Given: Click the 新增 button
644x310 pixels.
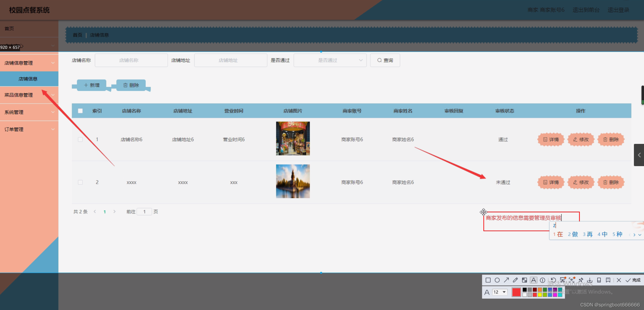Looking at the screenshot, I should click(92, 85).
